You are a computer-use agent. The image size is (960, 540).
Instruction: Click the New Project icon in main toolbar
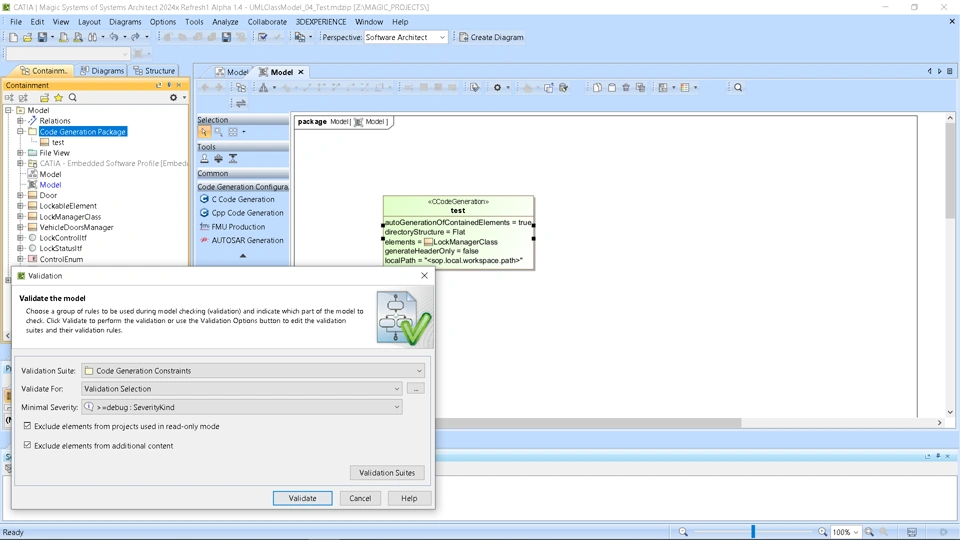(13, 37)
